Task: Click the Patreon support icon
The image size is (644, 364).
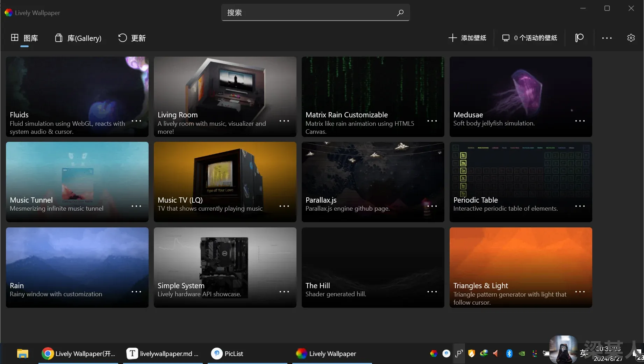Action: point(579,38)
